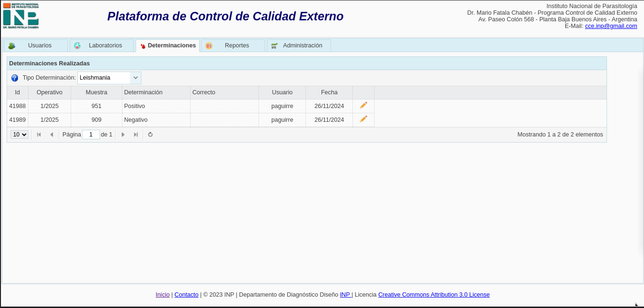This screenshot has height=308, width=644.
Task: Click the page number input field
Action: coord(91,135)
